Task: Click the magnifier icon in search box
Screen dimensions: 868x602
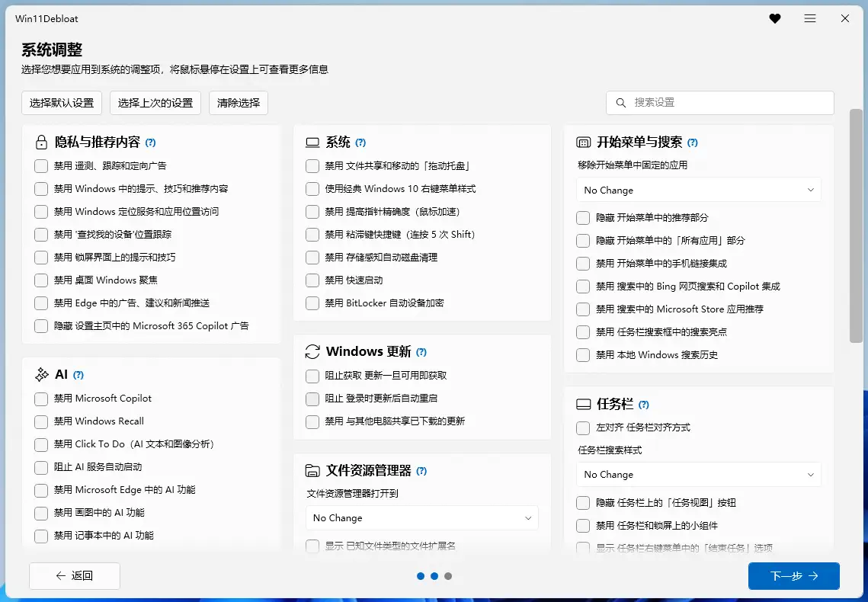Action: point(621,103)
